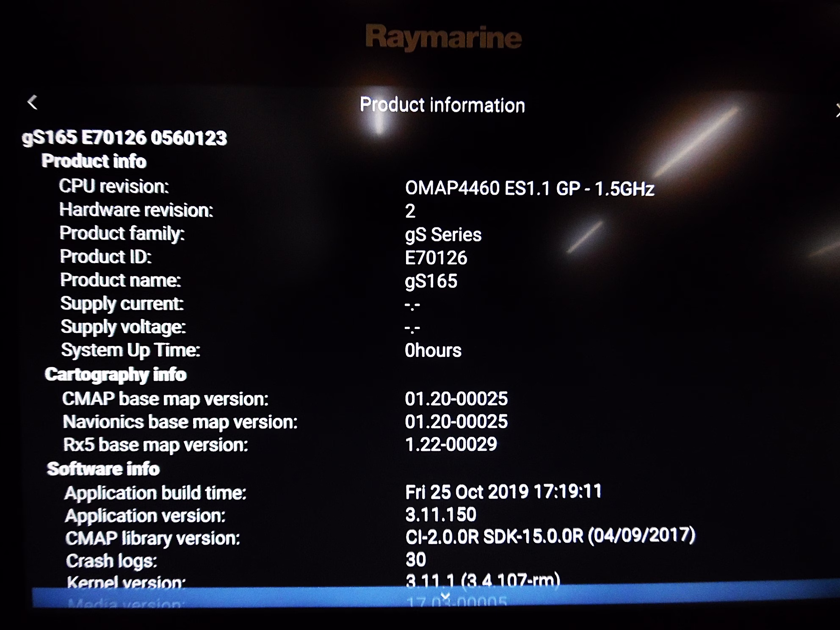Click the Kernel version label
The width and height of the screenshot is (840, 630).
pyautogui.click(x=126, y=583)
